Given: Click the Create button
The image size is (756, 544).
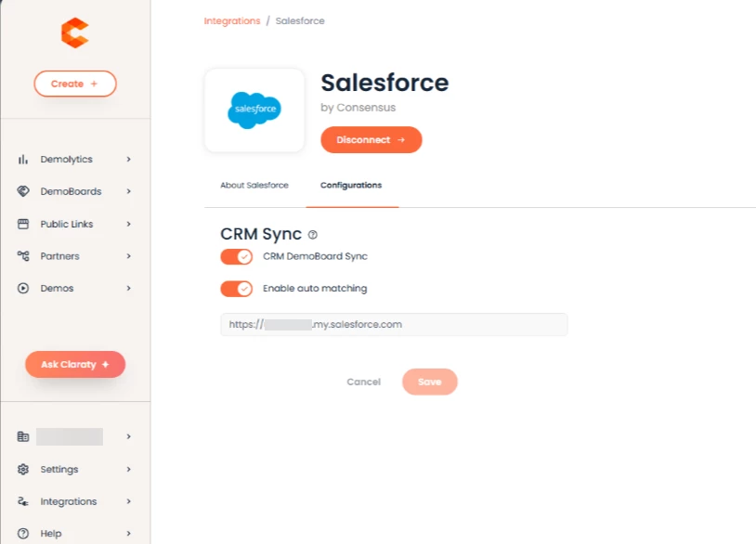Looking at the screenshot, I should pyautogui.click(x=75, y=84).
